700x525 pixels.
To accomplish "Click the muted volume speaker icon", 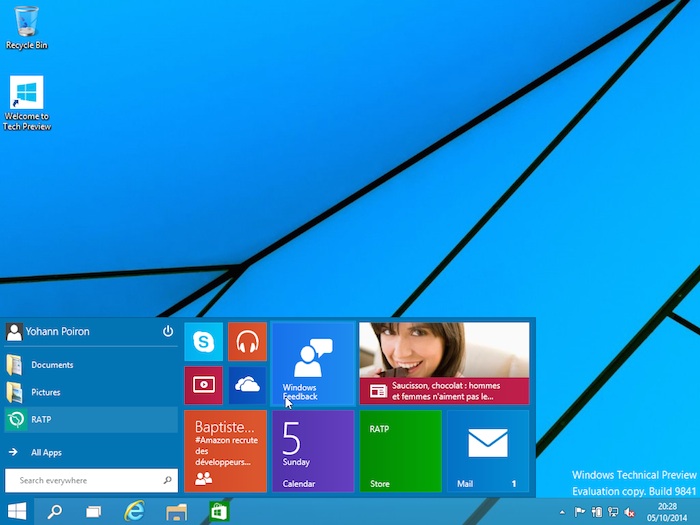I will click(x=630, y=512).
